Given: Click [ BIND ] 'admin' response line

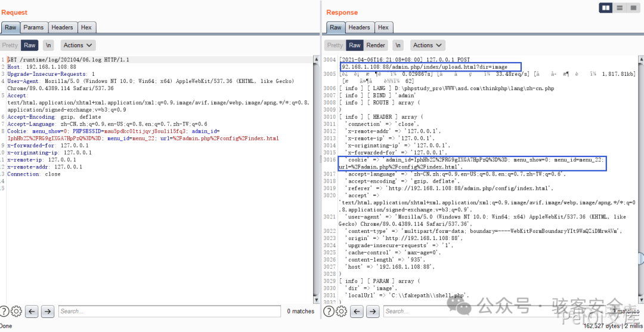Looking at the screenshot, I should (377, 96).
